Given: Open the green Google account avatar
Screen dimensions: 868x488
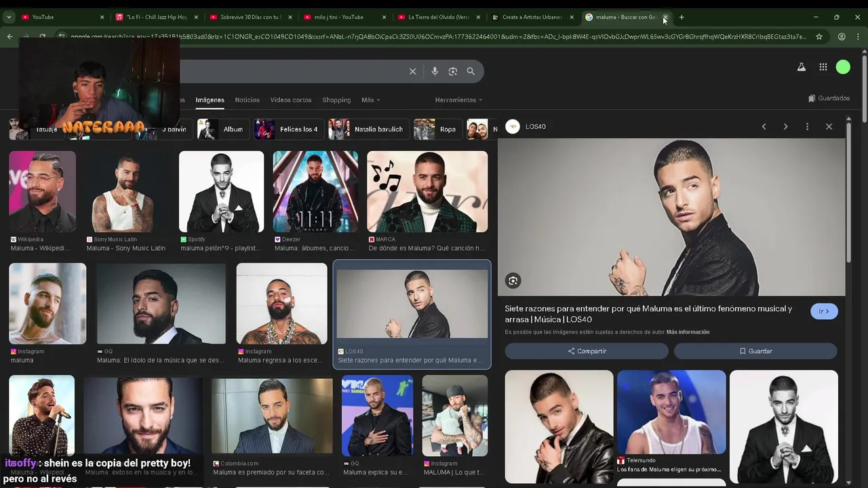Looking at the screenshot, I should (843, 67).
